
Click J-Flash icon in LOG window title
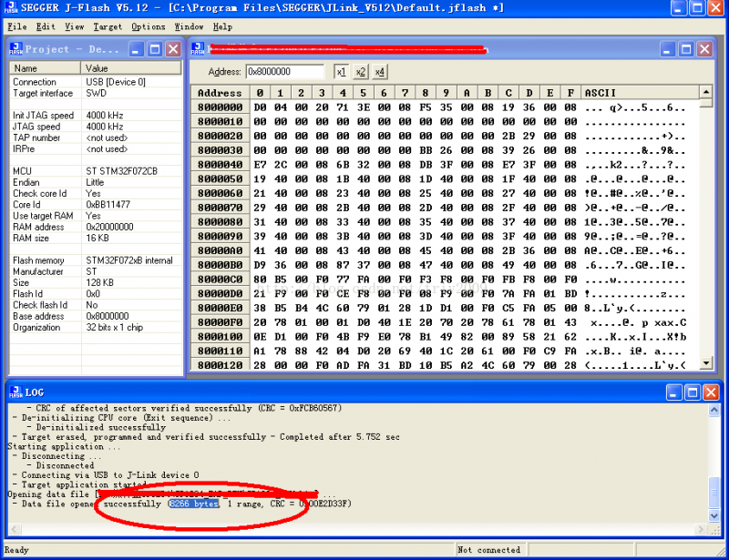15,392
